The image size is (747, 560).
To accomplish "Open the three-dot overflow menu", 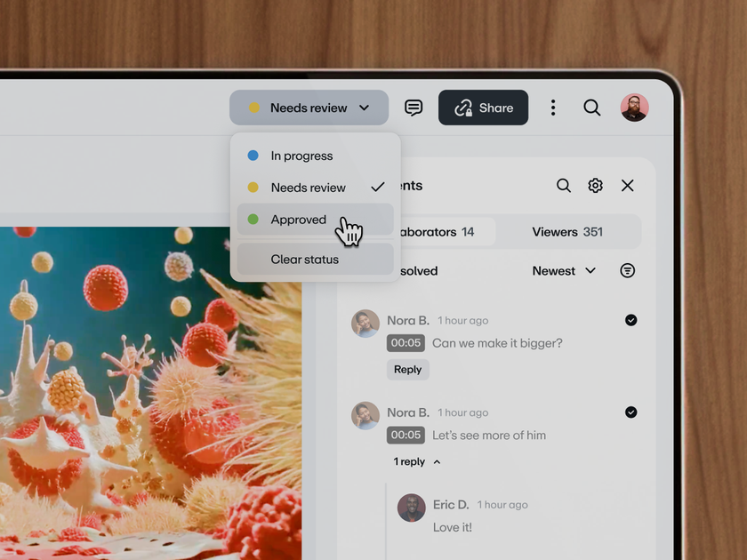I will (x=553, y=107).
